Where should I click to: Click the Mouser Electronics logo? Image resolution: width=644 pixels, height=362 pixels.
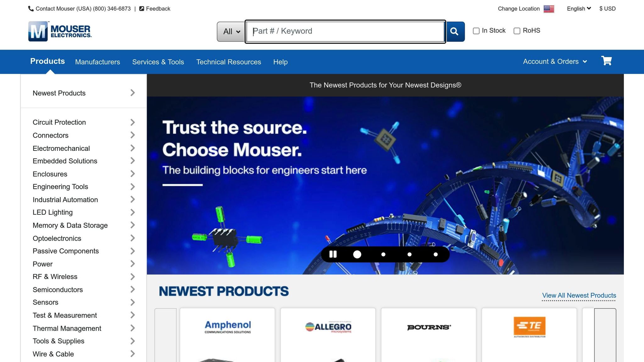pyautogui.click(x=60, y=31)
